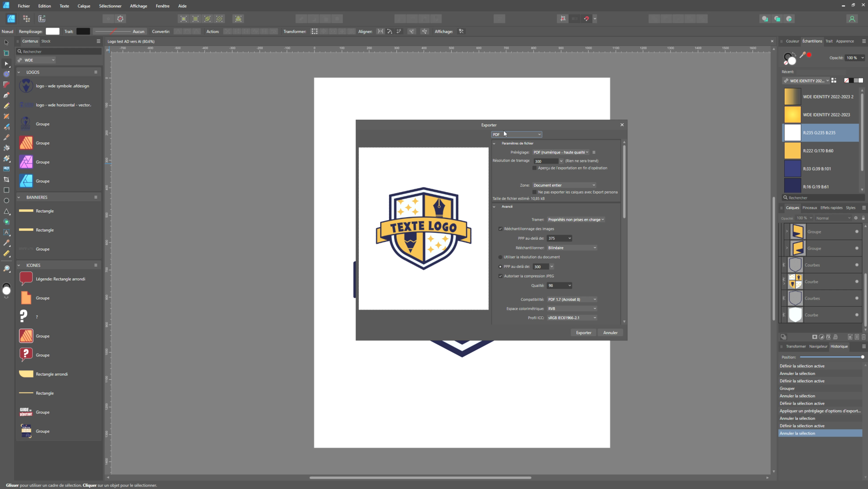Select the Node tool arrow
868x489 pixels.
coord(6,64)
